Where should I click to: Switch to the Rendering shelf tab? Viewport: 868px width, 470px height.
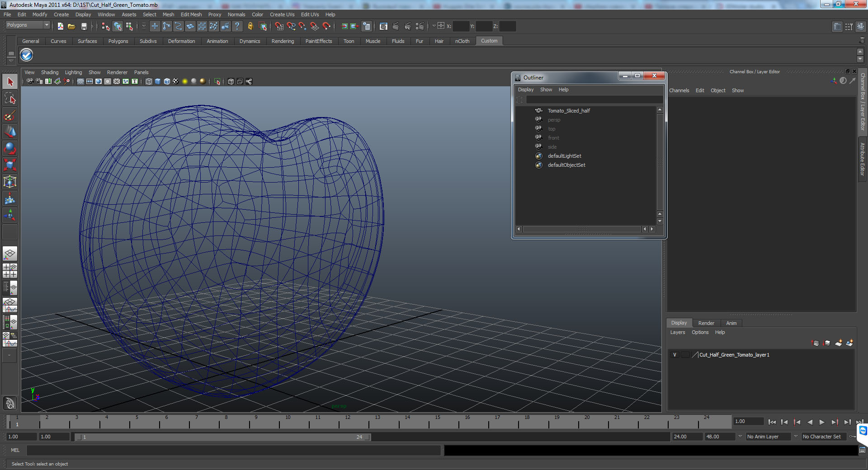pos(283,41)
